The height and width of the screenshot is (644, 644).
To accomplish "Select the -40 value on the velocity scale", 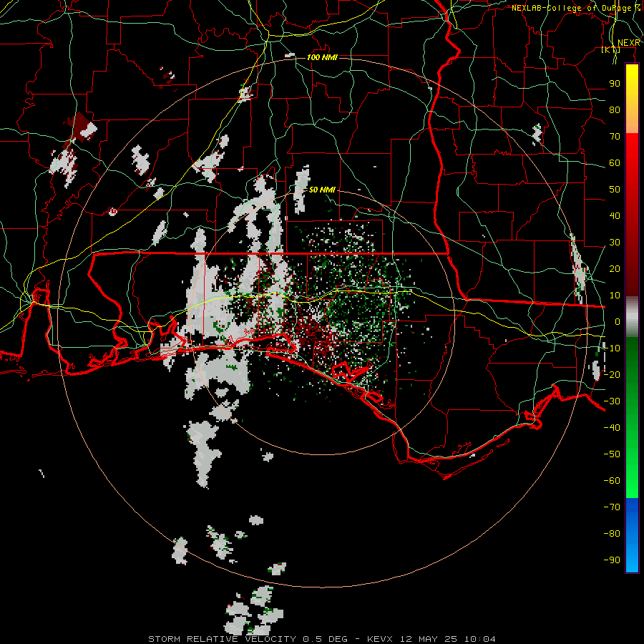I will click(x=612, y=428).
